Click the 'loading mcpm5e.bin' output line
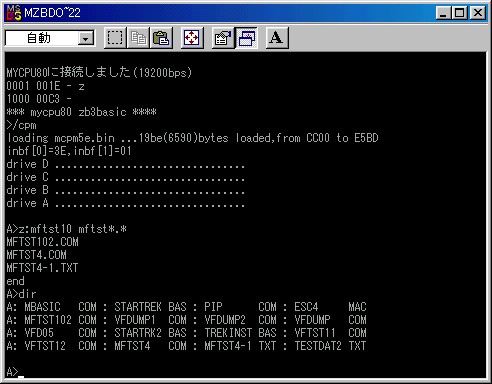492x384 pixels. tap(193, 138)
